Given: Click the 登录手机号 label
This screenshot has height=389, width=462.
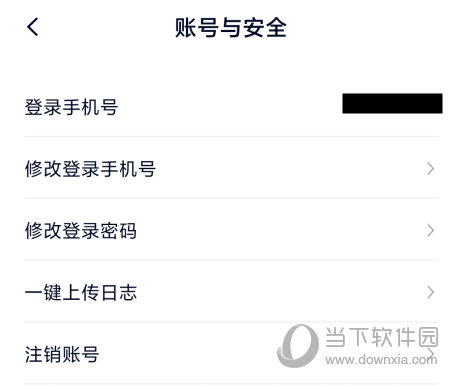Looking at the screenshot, I should click(71, 107).
